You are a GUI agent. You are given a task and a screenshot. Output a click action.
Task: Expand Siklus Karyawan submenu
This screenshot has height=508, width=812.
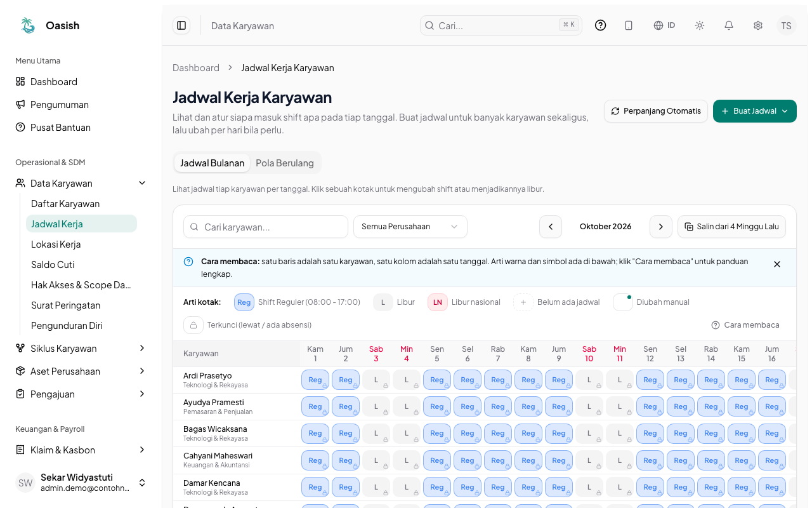click(x=81, y=349)
